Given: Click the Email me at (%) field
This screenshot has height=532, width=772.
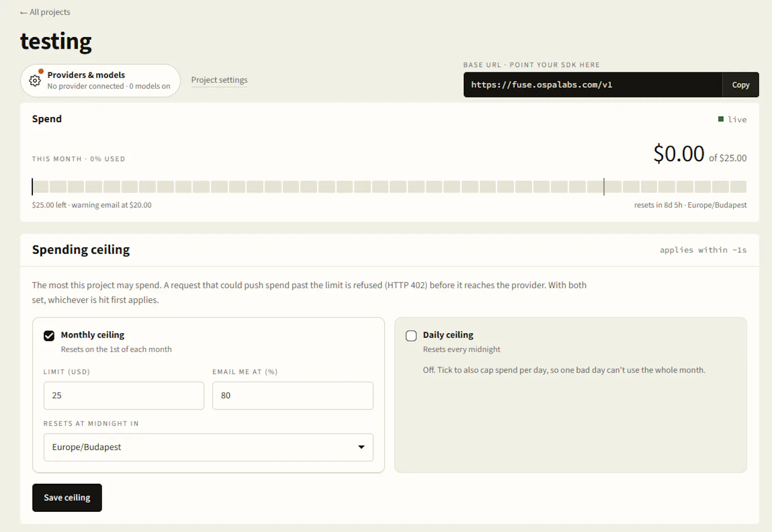Looking at the screenshot, I should 293,396.
